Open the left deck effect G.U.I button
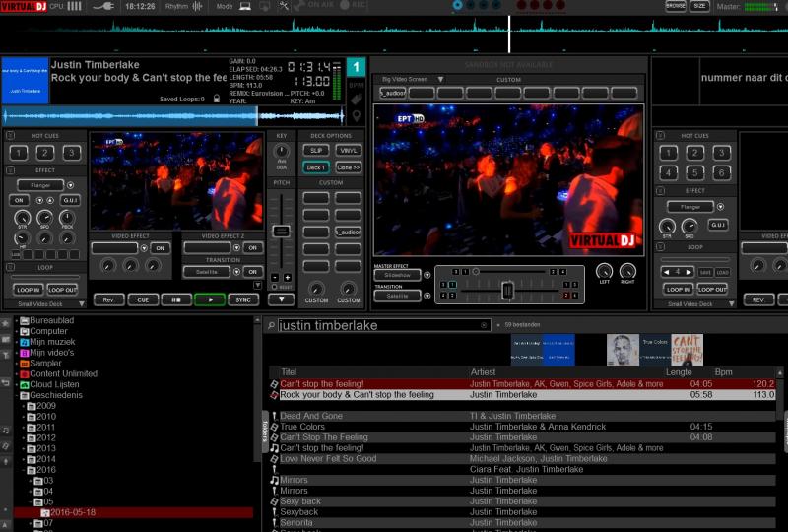 70,200
